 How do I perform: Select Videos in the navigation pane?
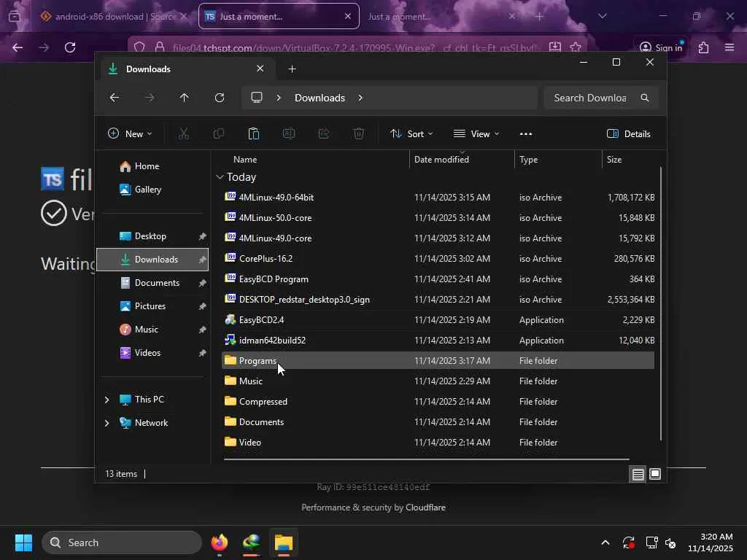pyautogui.click(x=152, y=353)
